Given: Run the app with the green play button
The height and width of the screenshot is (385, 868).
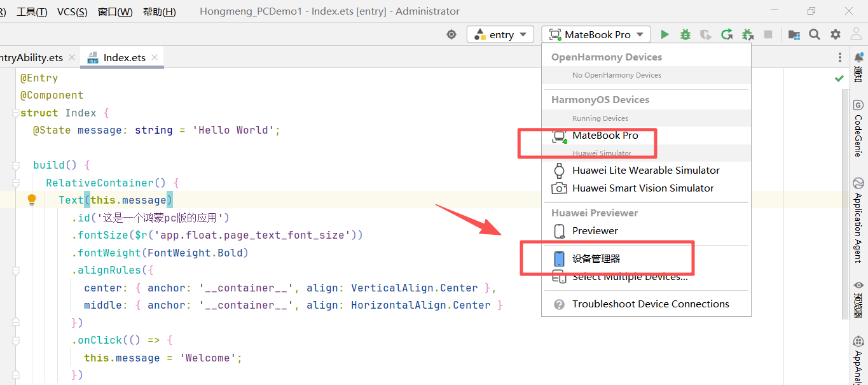Looking at the screenshot, I should point(665,34).
